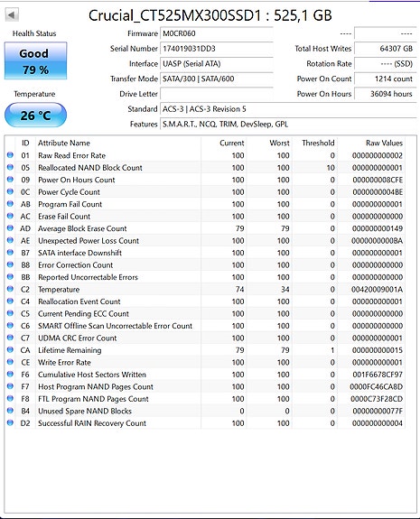Go to previous disk with back arrow

point(12,15)
